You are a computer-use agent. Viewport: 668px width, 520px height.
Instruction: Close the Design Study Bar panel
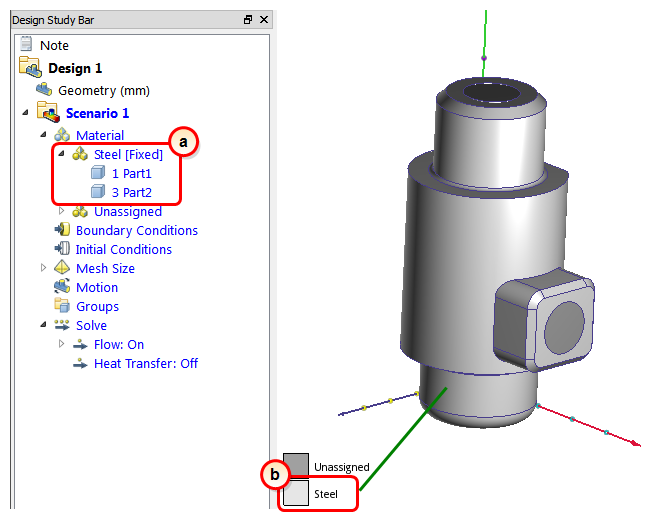(x=264, y=20)
